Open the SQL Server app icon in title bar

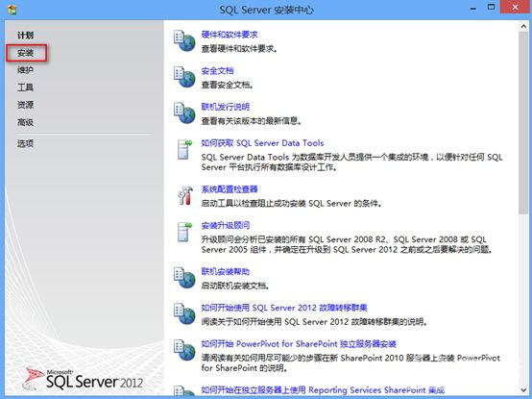tap(12, 10)
